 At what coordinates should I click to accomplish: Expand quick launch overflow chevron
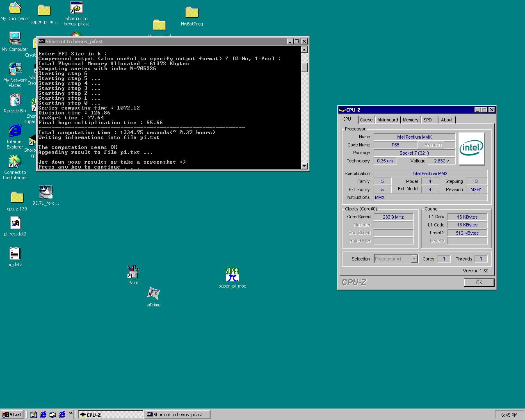coord(71,413)
